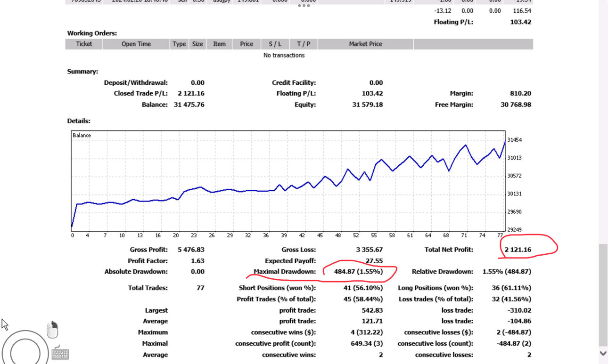The image size is (608, 364).
Task: Click the 'Details:' heading
Action: tap(79, 121)
